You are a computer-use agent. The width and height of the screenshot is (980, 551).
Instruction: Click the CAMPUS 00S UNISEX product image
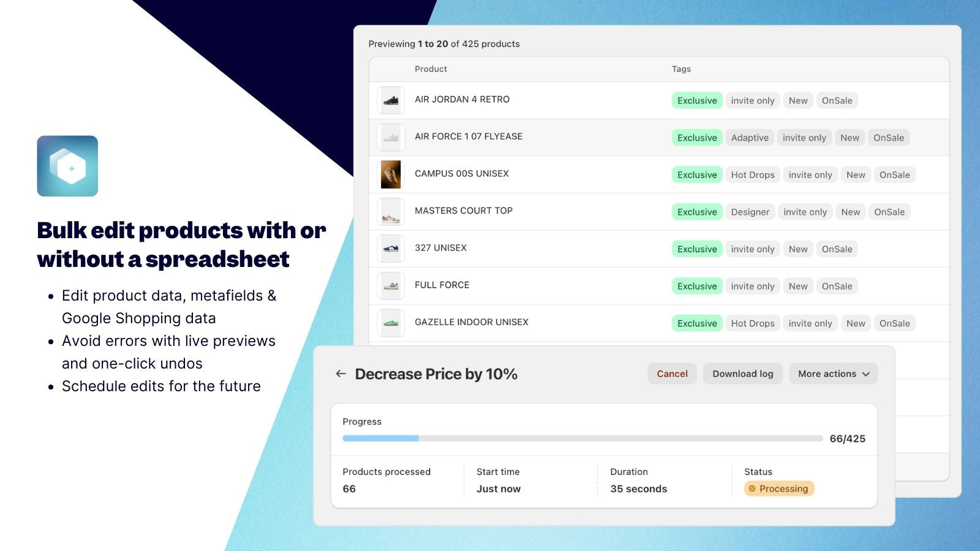coord(390,174)
